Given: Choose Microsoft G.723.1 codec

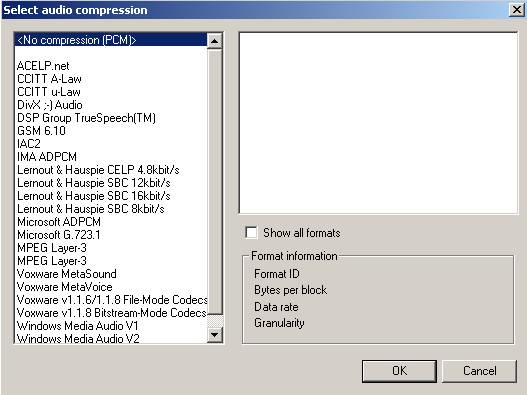Looking at the screenshot, I should click(111, 235).
